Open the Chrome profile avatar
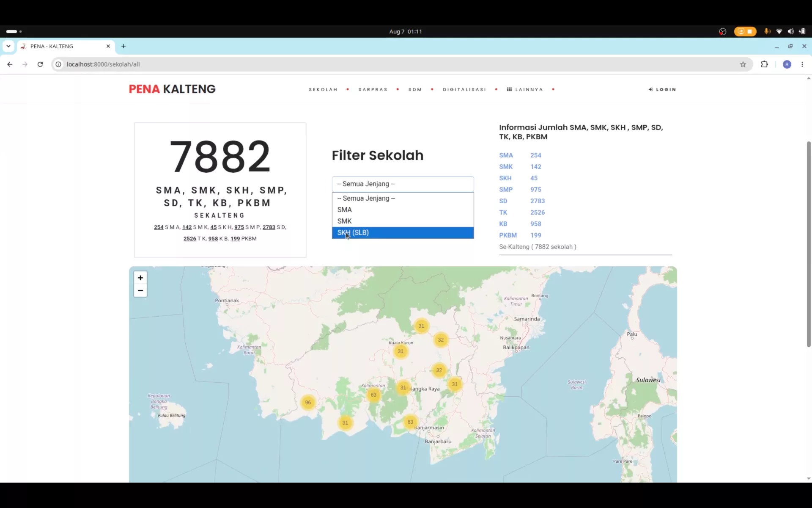 pos(787,64)
